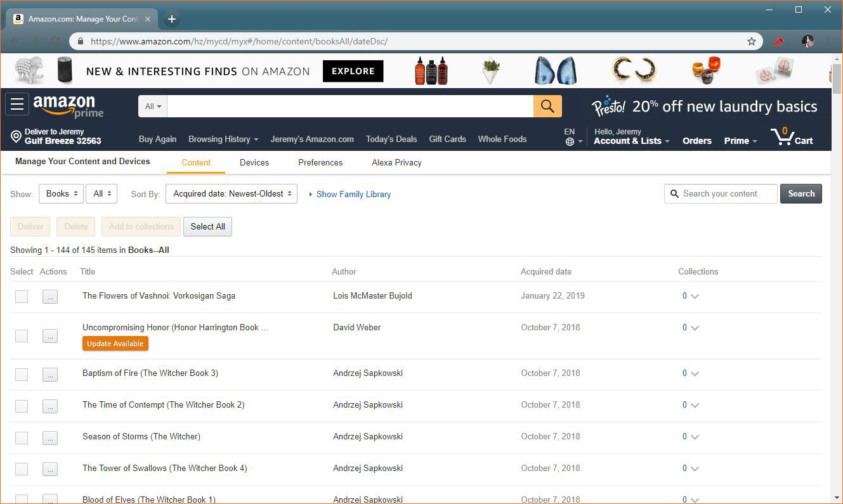The width and height of the screenshot is (843, 504).
Task: Switch to the Devices tab
Action: click(x=254, y=163)
